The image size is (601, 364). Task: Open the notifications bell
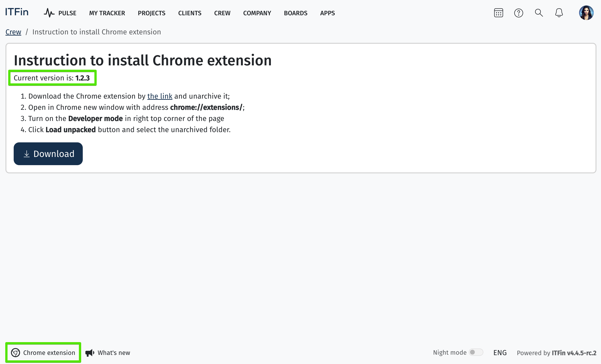(559, 13)
